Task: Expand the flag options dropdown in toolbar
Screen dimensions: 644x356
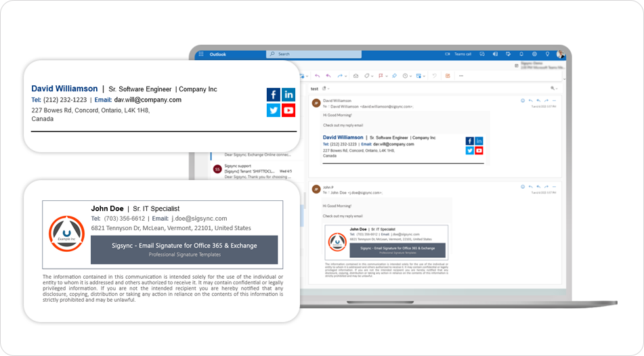Action: (x=386, y=76)
